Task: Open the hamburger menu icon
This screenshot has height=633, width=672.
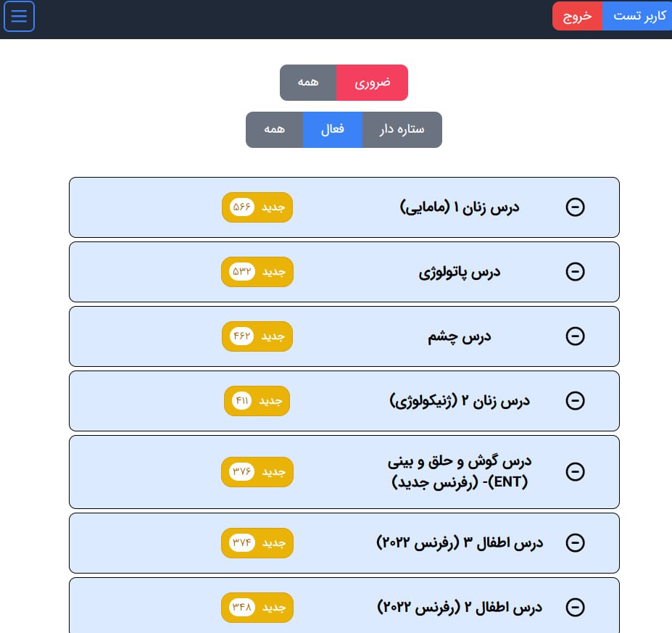Action: (x=19, y=17)
